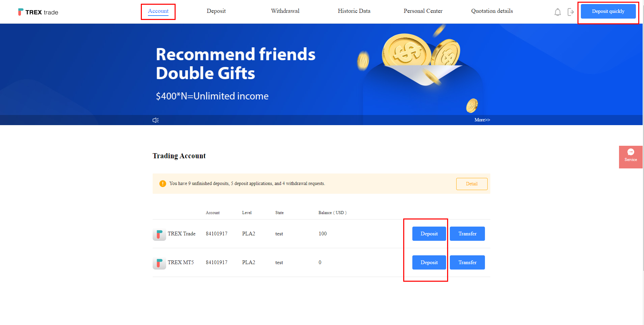Open the red Service chat widget

coord(630,157)
